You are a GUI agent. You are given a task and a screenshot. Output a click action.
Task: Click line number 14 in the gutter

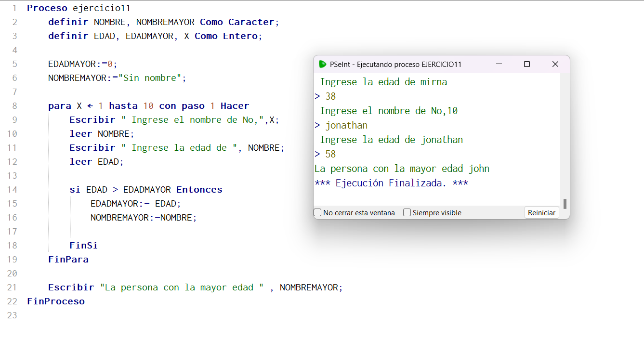[x=12, y=190]
